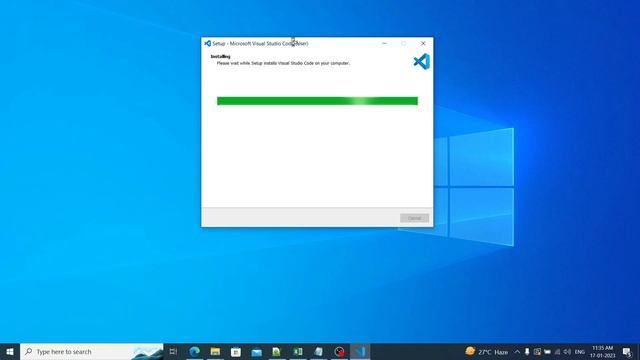Click the Visual Studio Code logo in Setup
The height and width of the screenshot is (360, 640).
pyautogui.click(x=422, y=62)
